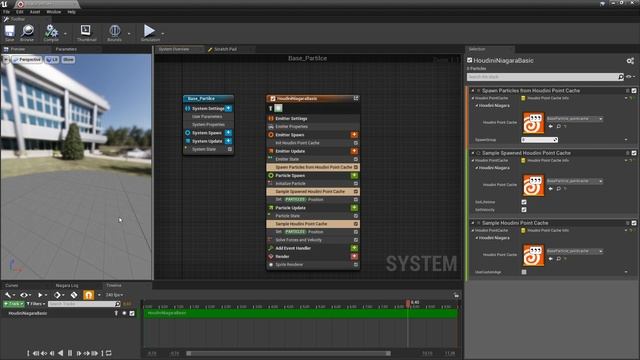Add a new Event Handler with plus
The height and width of the screenshot is (360, 640).
pyautogui.click(x=354, y=248)
